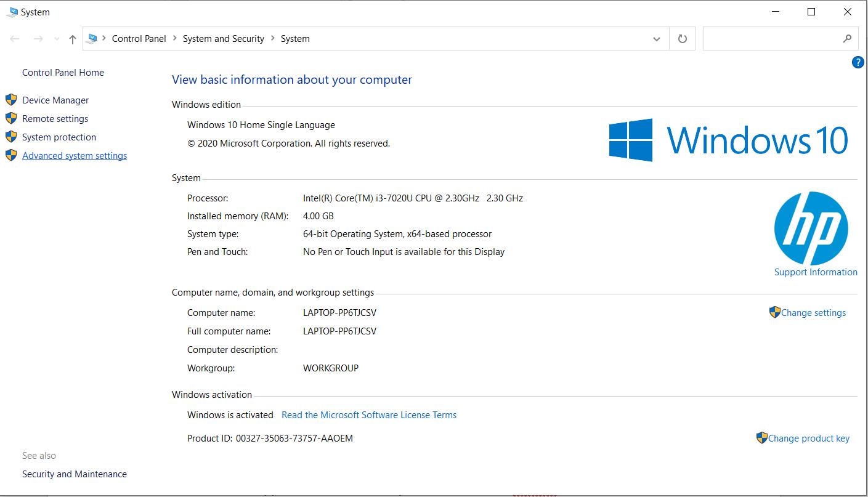Image resolution: width=868 pixels, height=497 pixels.
Task: Select Control Panel in breadcrumb path
Action: tap(139, 39)
